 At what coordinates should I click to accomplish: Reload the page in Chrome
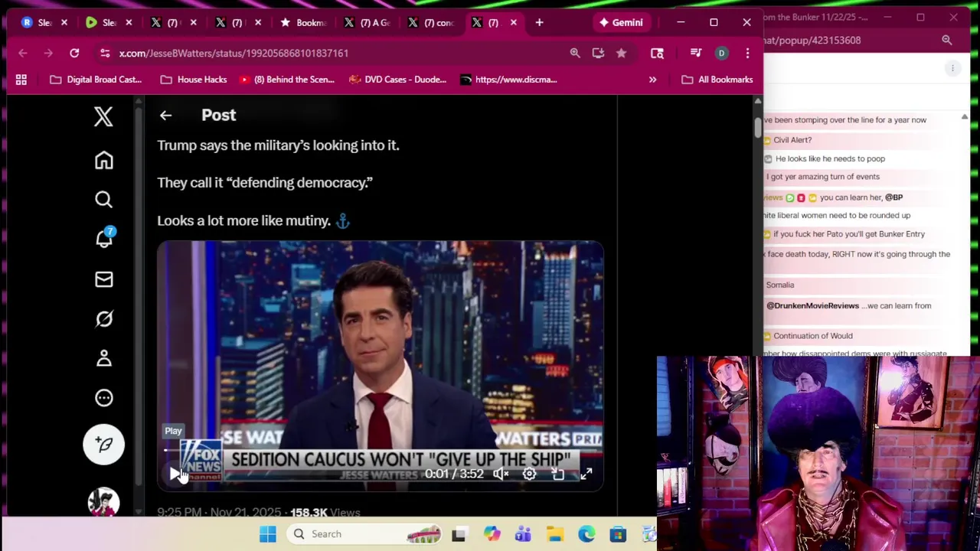pos(74,53)
